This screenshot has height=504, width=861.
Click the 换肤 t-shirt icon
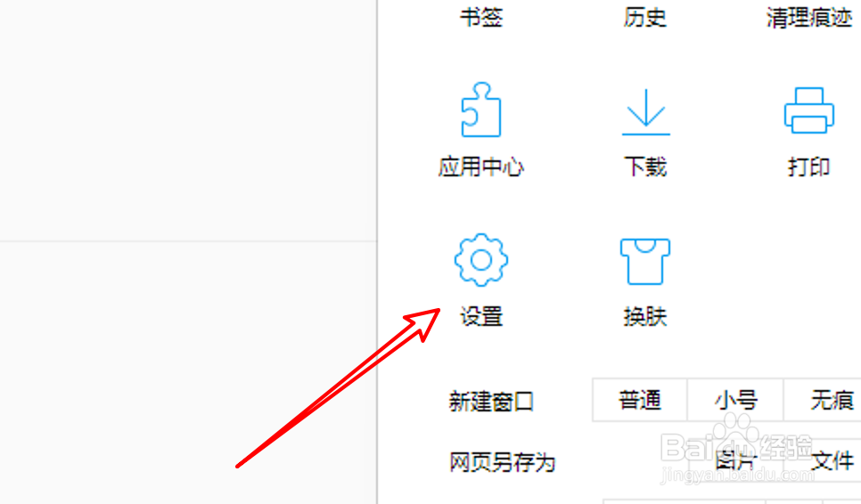pos(645,262)
